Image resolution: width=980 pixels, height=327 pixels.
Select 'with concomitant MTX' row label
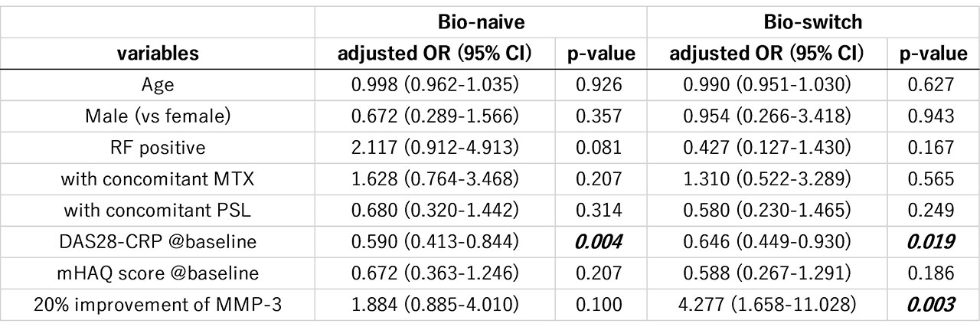(x=158, y=179)
